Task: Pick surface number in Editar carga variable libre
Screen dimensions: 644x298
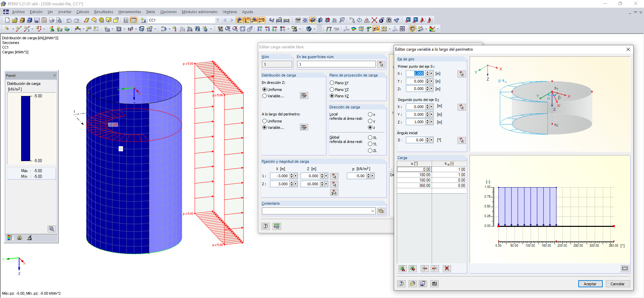Action: point(381,64)
